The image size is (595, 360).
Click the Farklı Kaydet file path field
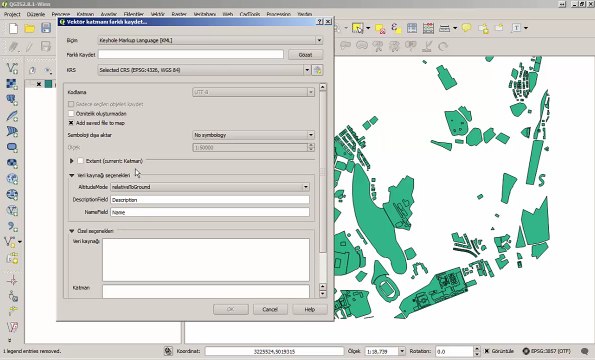(x=191, y=55)
